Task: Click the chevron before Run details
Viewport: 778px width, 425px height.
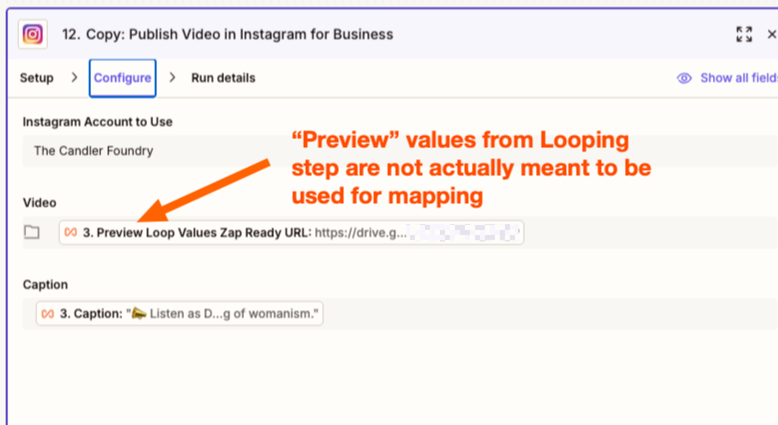Action: [172, 78]
